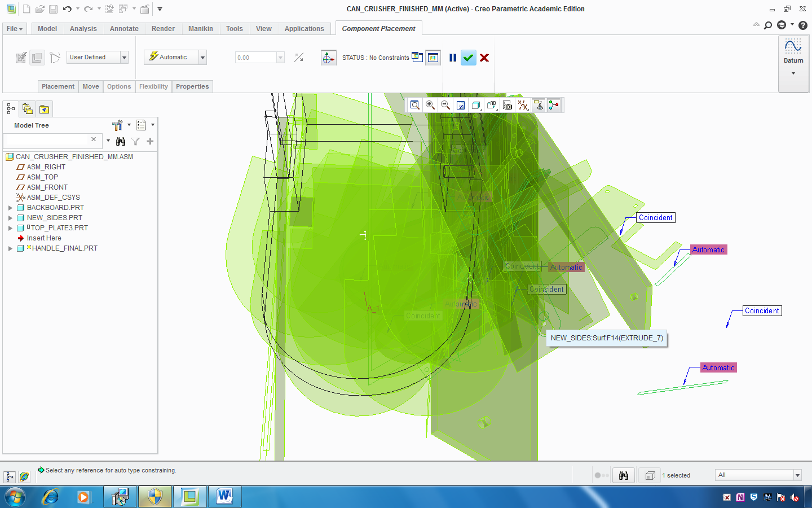Open the Model ribbon tab
The width and height of the screenshot is (812, 508).
tap(47, 29)
